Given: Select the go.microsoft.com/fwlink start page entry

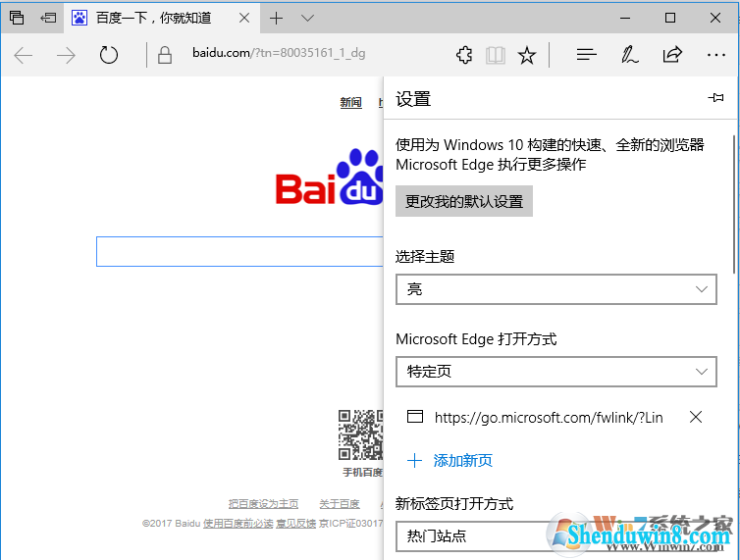Looking at the screenshot, I should [x=535, y=418].
